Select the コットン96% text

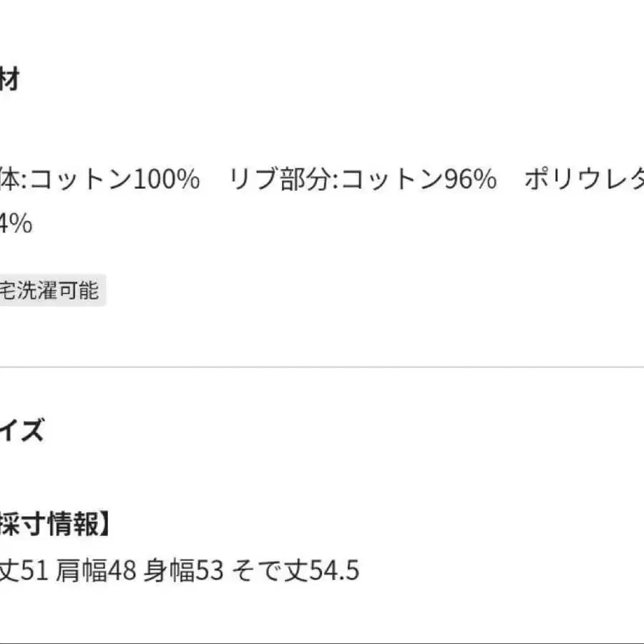[x=419, y=180]
